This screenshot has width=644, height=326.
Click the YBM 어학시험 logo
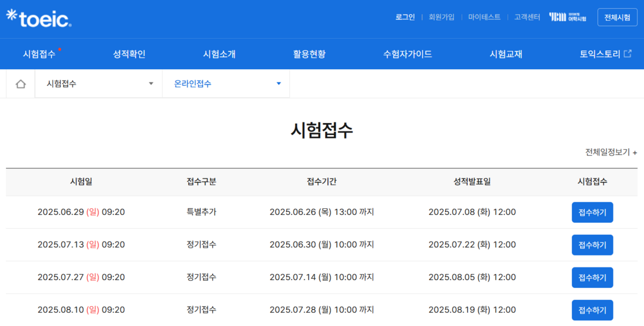point(568,17)
